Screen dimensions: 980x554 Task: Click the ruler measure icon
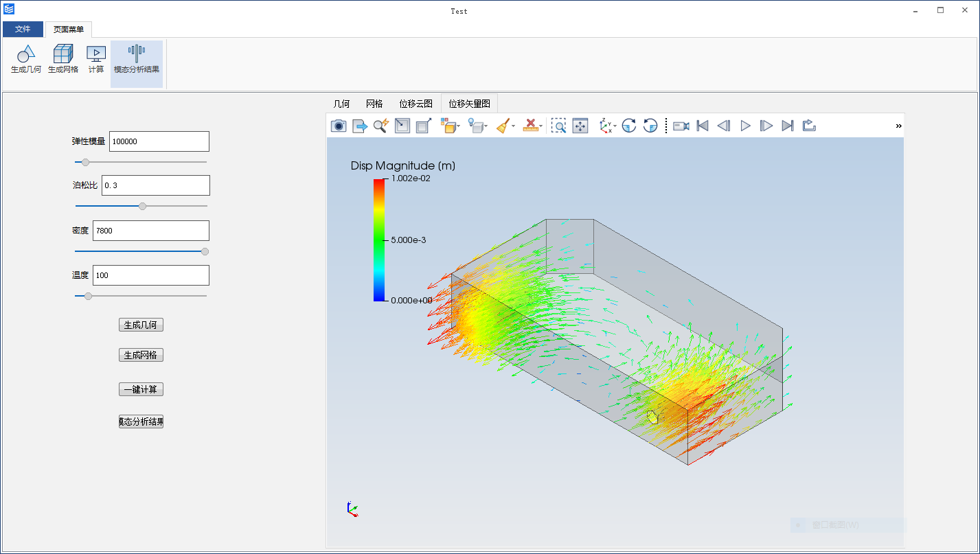[x=530, y=126]
